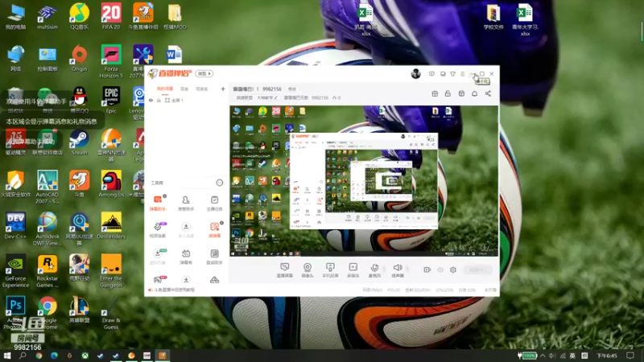The width and height of the screenshot is (644, 362).
Task: Open the action center notification icon in taskbar
Action: [x=630, y=356]
